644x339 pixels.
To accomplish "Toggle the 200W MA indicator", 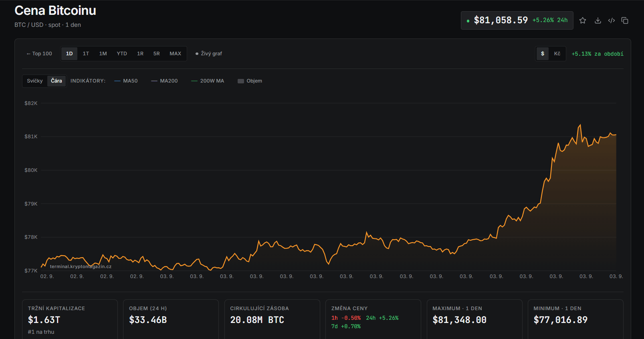I will (208, 81).
